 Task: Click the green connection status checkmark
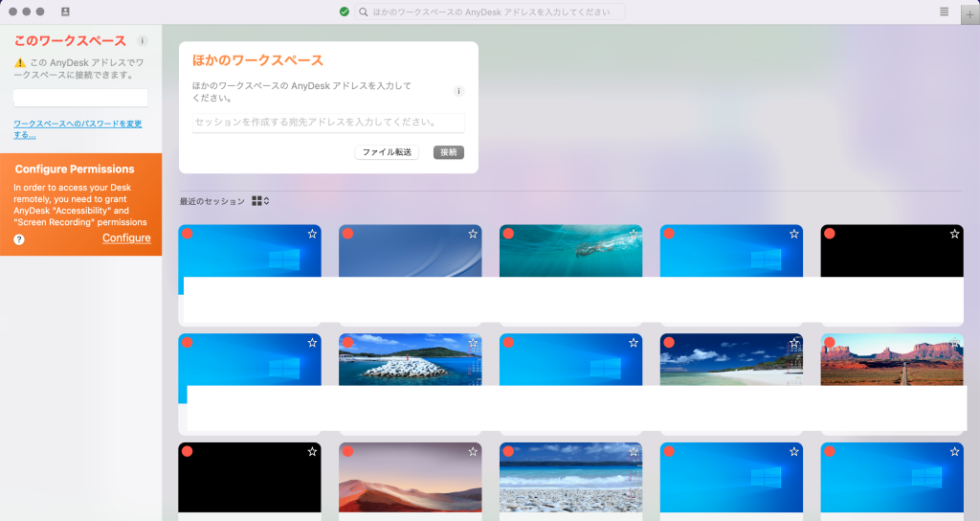click(345, 11)
